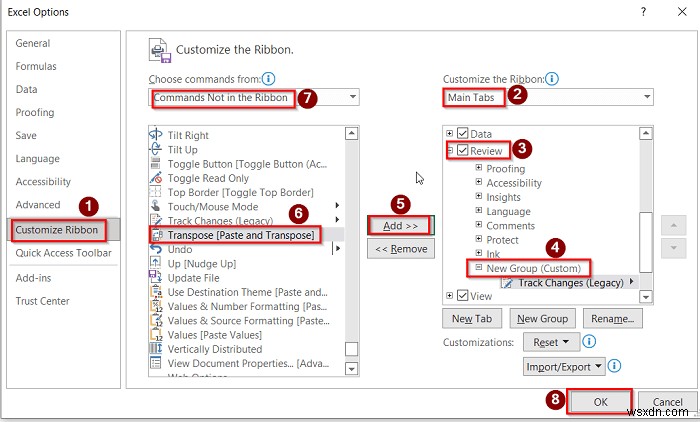700x422 pixels.
Task: Click the Undo arrow icon
Action: (x=156, y=249)
